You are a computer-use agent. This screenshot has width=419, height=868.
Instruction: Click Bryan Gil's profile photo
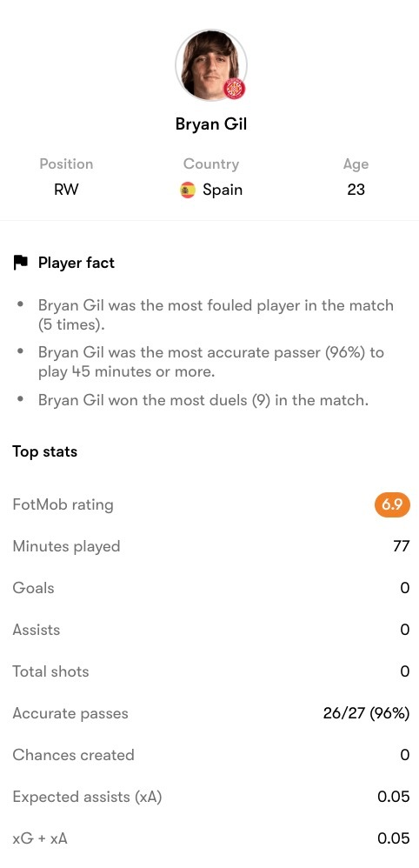pos(211,64)
